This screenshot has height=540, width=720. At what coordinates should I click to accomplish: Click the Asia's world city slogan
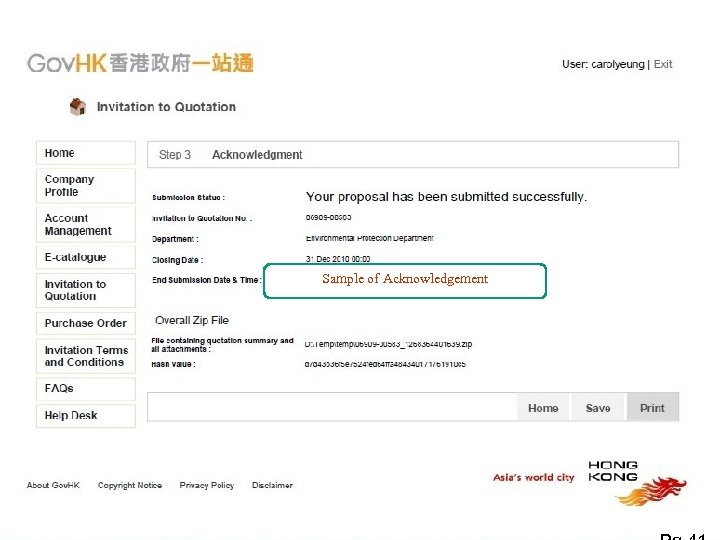tap(534, 478)
